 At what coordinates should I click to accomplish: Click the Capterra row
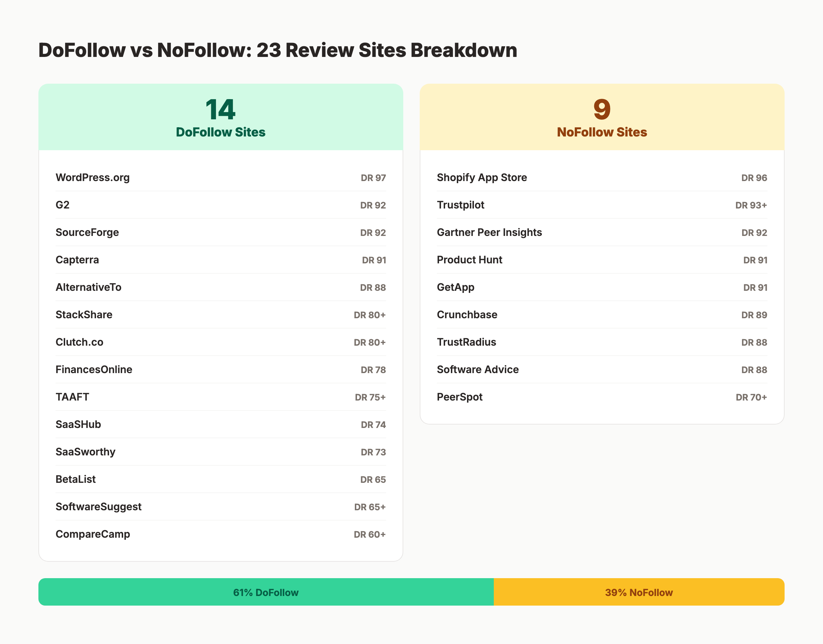coord(77,260)
